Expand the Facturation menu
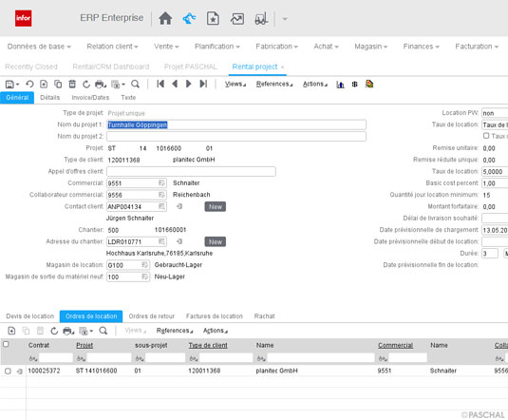Image resolution: width=508 pixels, height=420 pixels. 477,47
